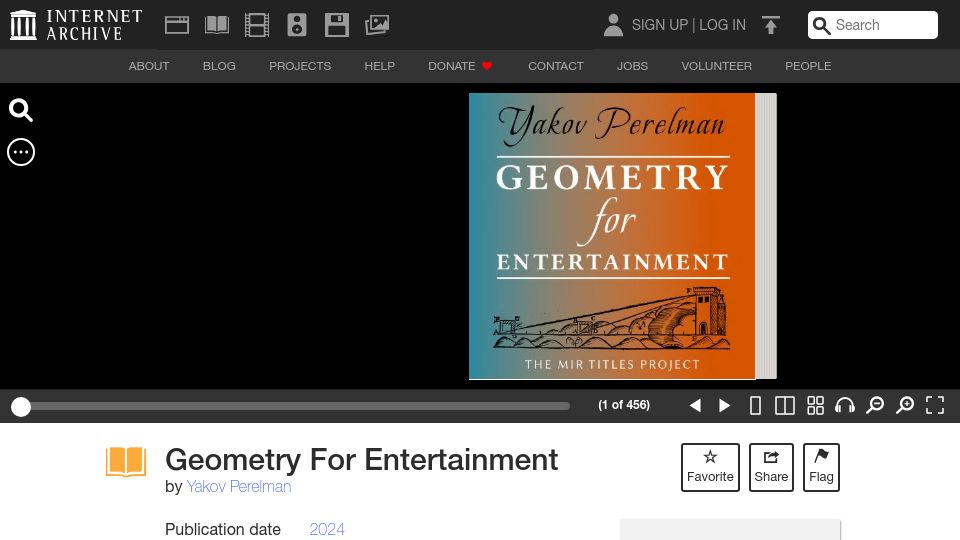Switch to one-page view
The height and width of the screenshot is (540, 960).
click(756, 405)
